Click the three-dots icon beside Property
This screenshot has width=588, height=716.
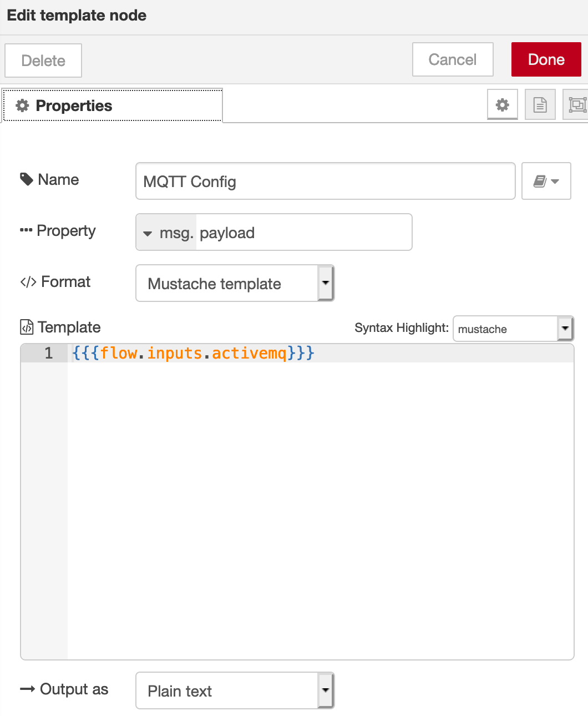[26, 231]
